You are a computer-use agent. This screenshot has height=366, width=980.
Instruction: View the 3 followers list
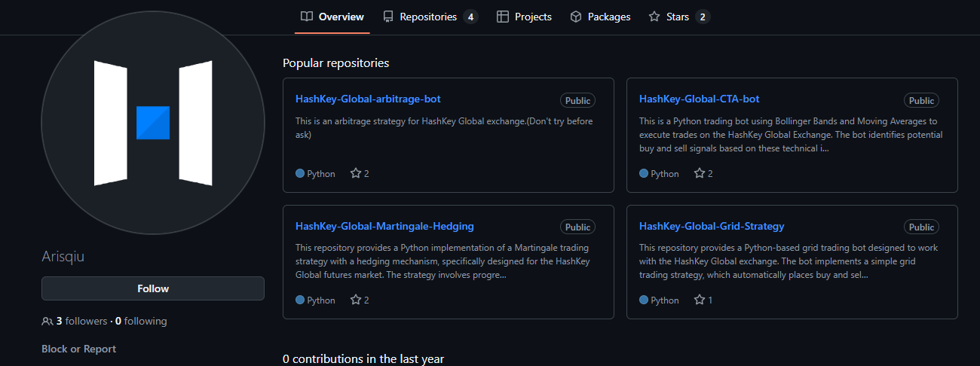point(81,321)
